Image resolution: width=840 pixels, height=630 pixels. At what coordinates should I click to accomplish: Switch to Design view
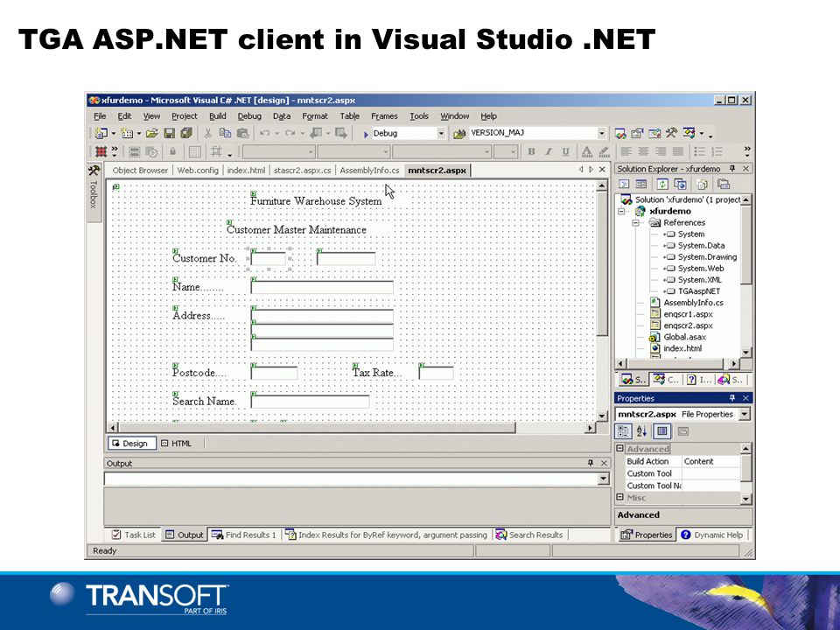tap(132, 444)
